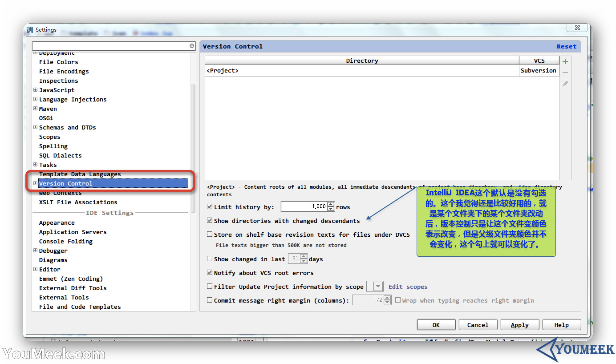Select Console Folding settings
Viewport: 616px width, 364px height.
65,241
